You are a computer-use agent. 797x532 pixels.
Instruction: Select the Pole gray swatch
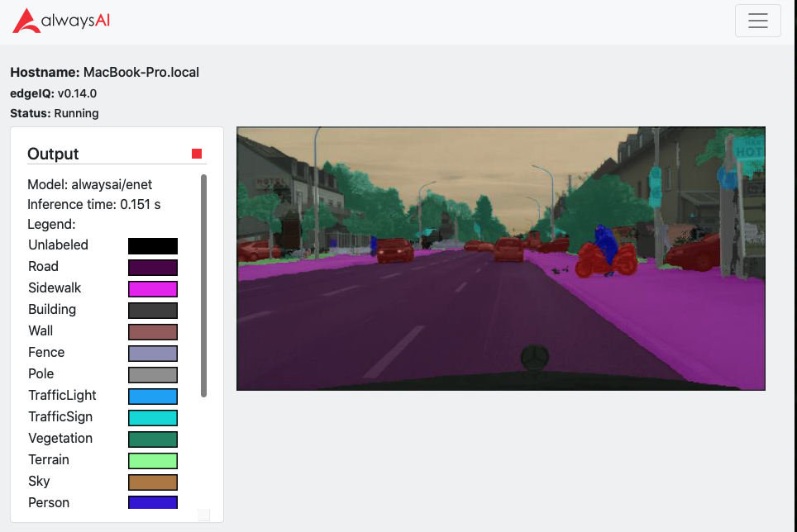pos(152,375)
